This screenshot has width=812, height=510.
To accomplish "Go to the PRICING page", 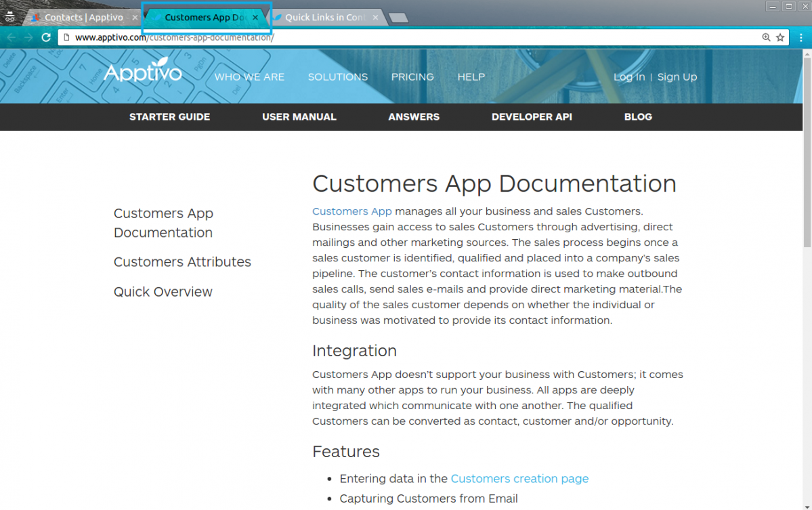I will click(x=412, y=77).
